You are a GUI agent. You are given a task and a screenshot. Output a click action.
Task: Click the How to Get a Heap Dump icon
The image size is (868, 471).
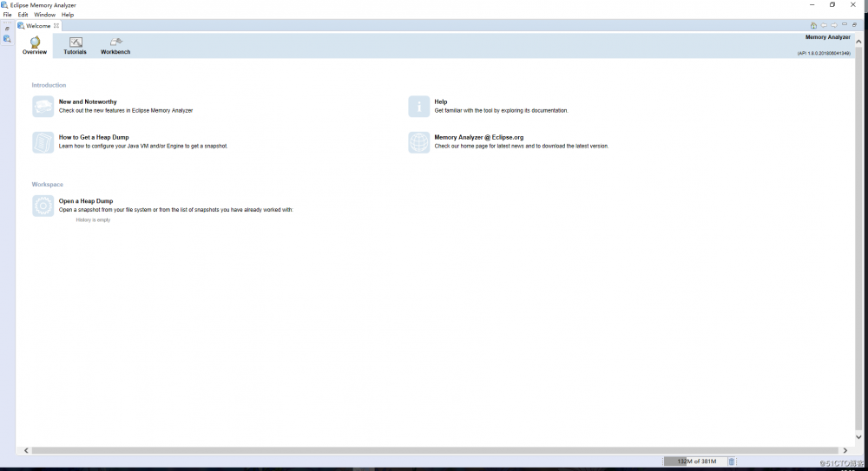click(x=43, y=142)
